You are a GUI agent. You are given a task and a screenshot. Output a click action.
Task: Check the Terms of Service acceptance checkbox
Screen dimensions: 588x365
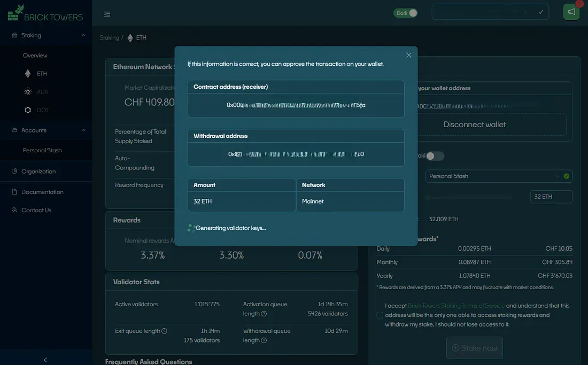click(x=380, y=315)
